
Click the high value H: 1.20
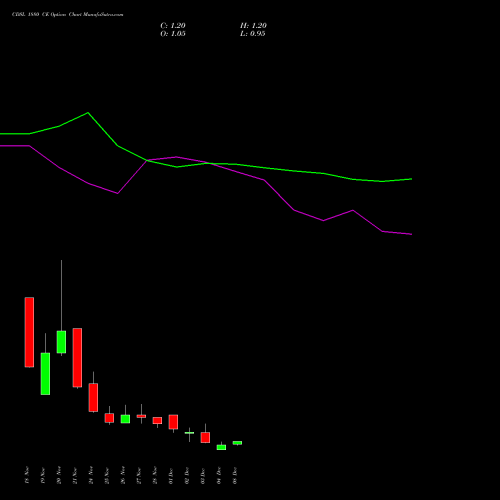[253, 26]
